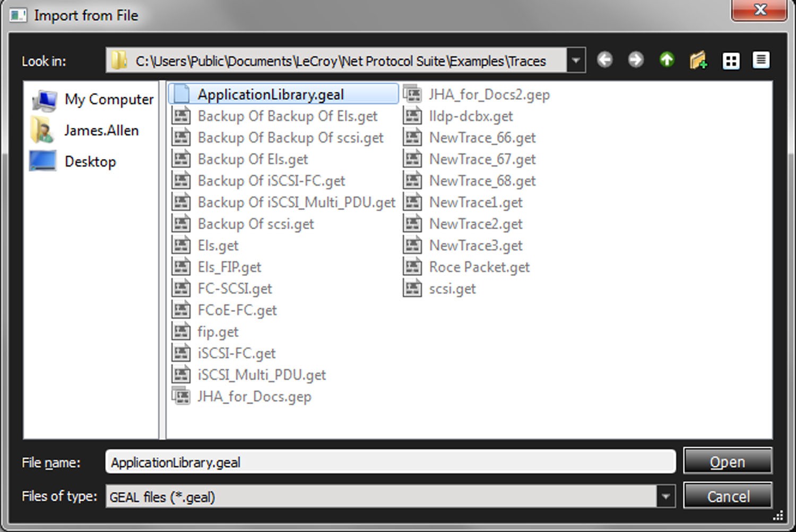Close the Import from File dialog
Viewport: 796px width, 532px height.
coord(759,10)
